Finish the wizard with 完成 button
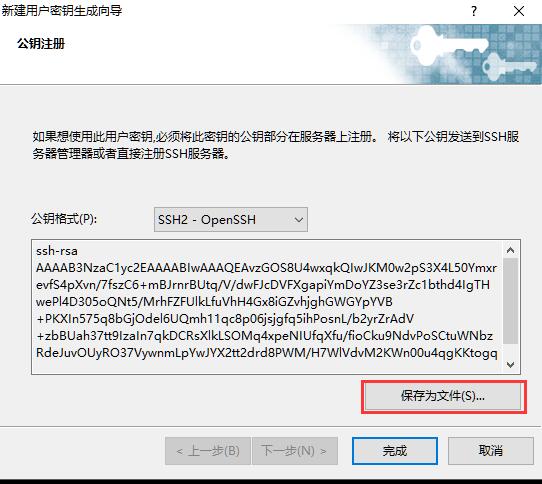The height and width of the screenshot is (484, 542). tap(395, 451)
